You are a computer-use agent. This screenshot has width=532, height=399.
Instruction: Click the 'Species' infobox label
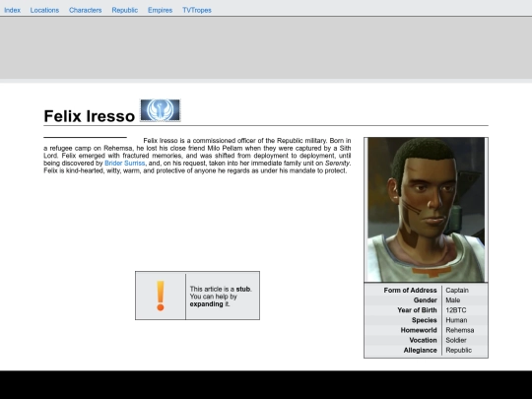[x=424, y=320]
